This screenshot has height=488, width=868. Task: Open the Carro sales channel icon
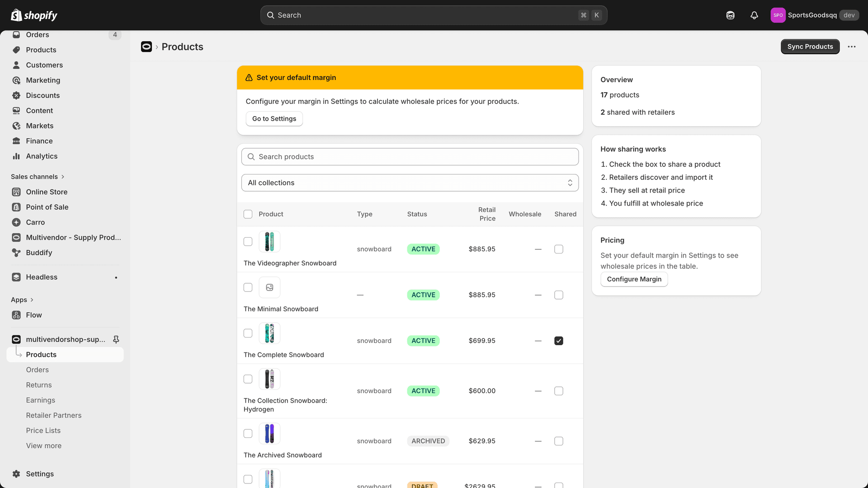(16, 222)
